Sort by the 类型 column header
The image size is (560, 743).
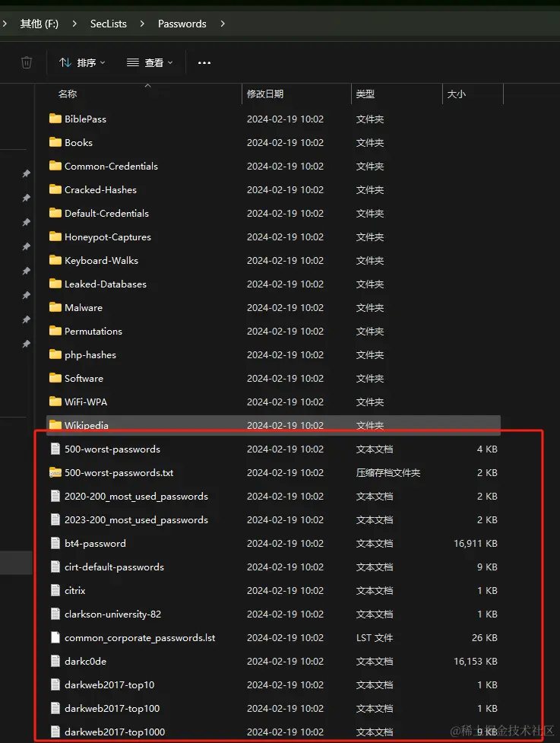365,94
